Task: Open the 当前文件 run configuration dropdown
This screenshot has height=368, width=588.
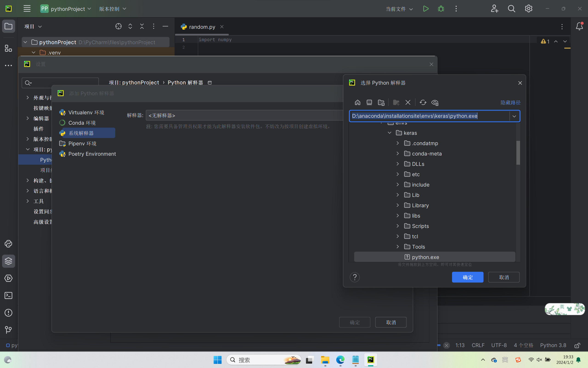Action: pos(399,9)
